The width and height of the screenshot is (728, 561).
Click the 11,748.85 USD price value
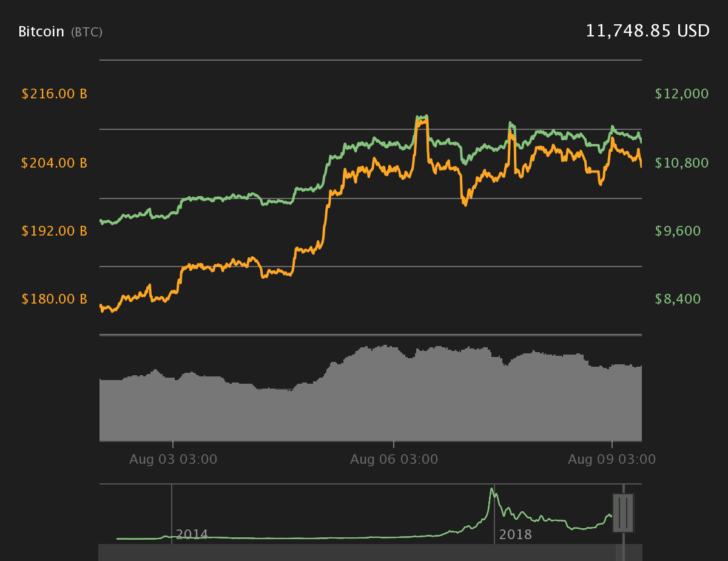[x=647, y=31]
